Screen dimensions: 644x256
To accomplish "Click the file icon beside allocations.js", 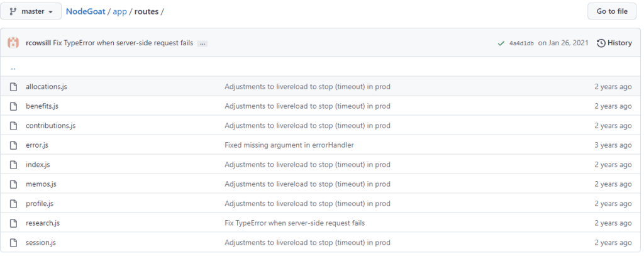I will [13, 87].
